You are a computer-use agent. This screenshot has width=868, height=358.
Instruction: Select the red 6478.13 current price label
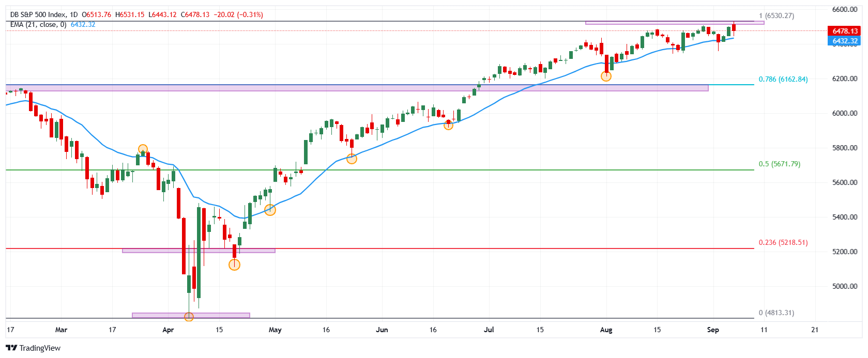[845, 31]
